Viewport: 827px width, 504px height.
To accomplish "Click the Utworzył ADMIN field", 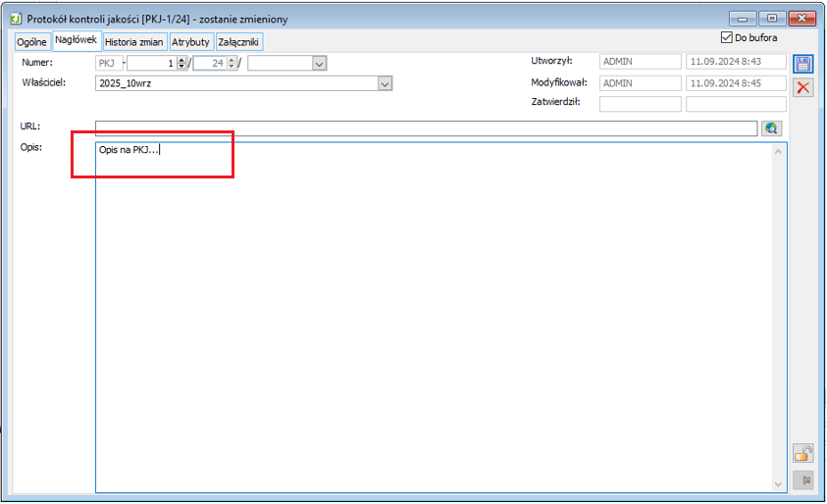I will (x=640, y=62).
